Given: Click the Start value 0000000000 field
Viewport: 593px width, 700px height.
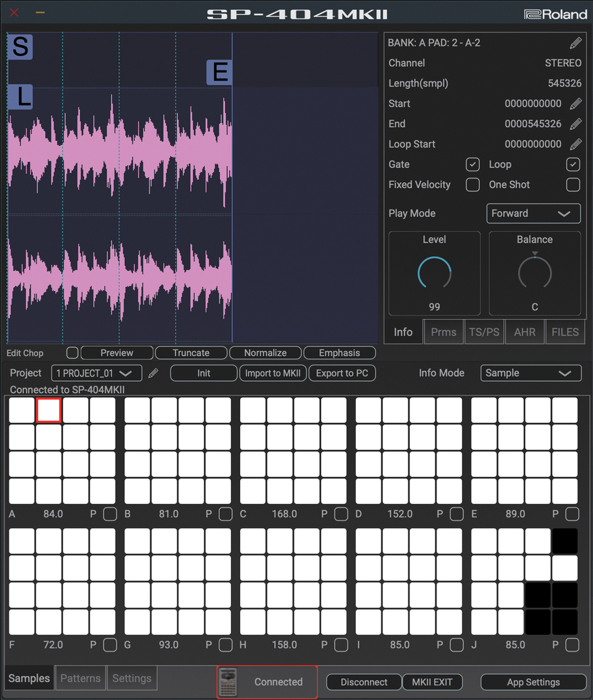Looking at the screenshot, I should pyautogui.click(x=533, y=104).
